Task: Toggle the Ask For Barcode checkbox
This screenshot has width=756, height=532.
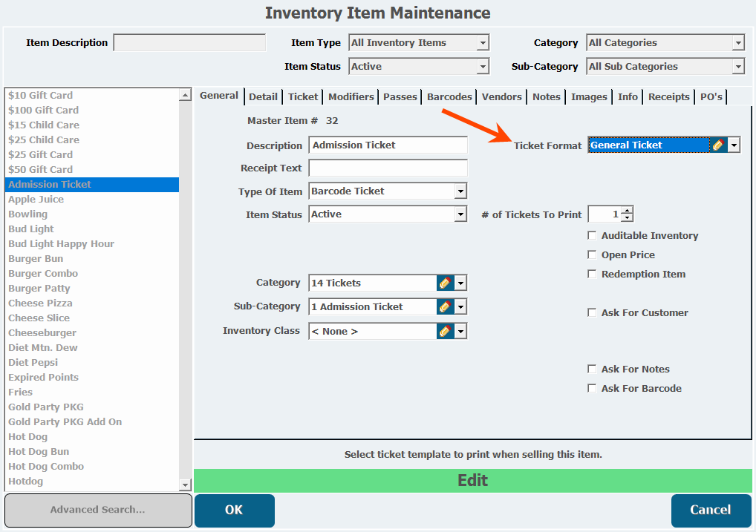Action: tap(592, 389)
